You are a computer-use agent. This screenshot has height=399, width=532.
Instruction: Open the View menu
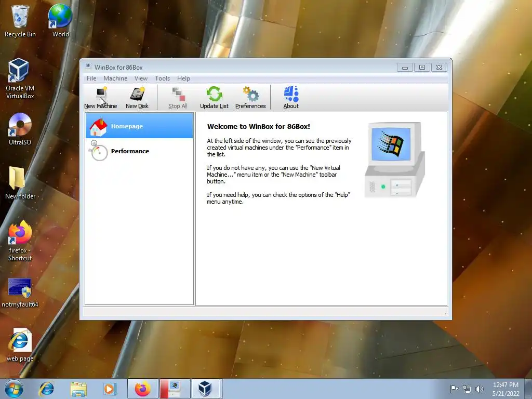click(x=141, y=78)
